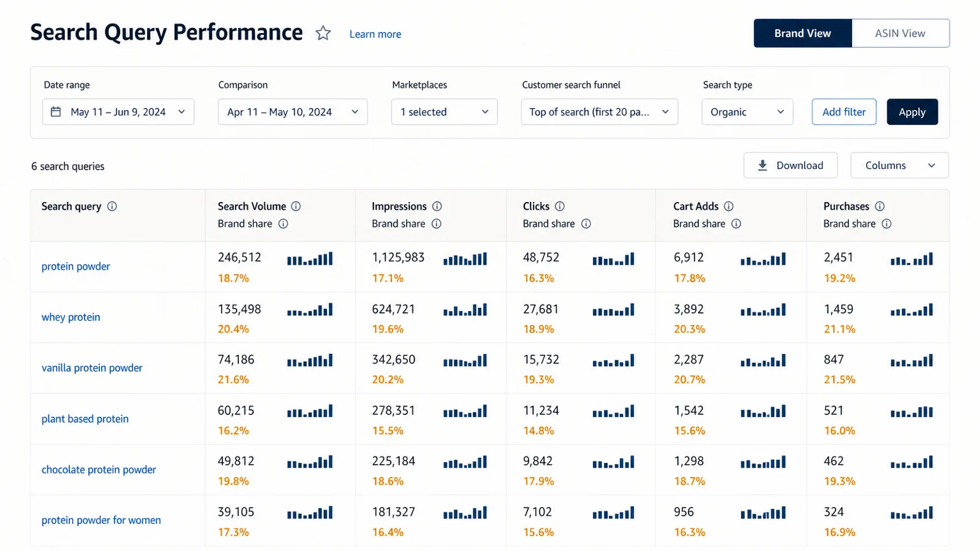The height and width of the screenshot is (551, 980).
Task: Click info icon beside Cart Adds header
Action: tap(729, 206)
